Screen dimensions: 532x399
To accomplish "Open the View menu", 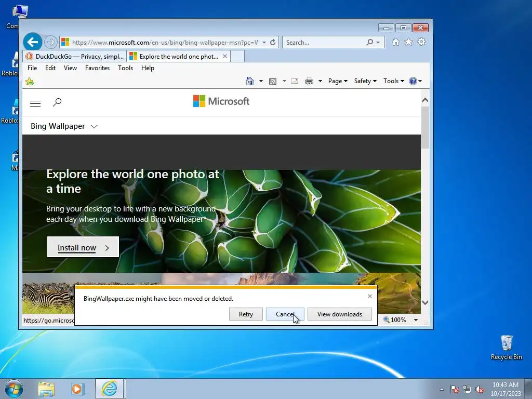I will [x=70, y=68].
